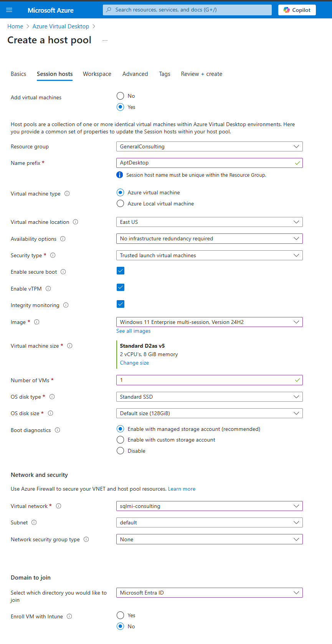Viewport: 332px width, 644px height.
Task: Go to the Review + create tab
Action: pos(202,74)
